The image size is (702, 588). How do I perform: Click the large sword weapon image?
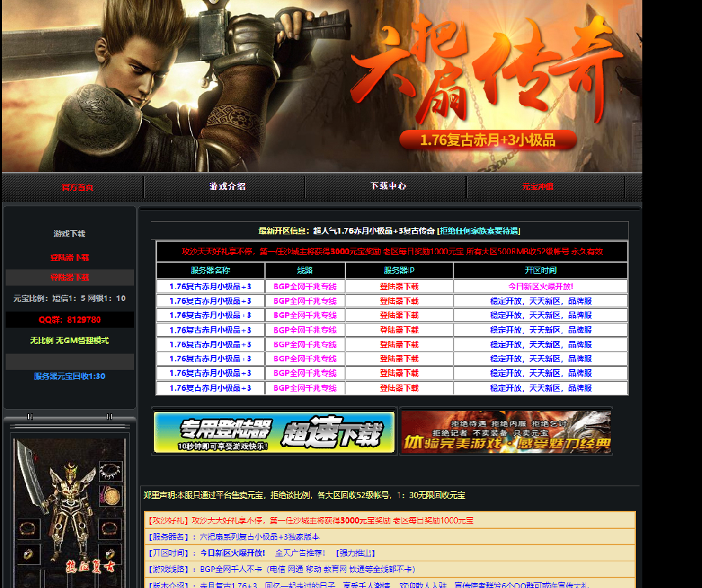(x=32, y=474)
